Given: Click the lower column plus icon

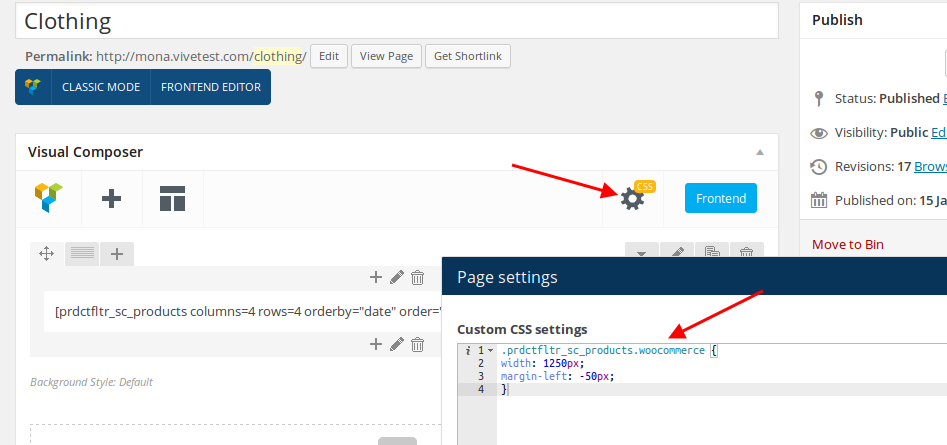Looking at the screenshot, I should tap(376, 344).
